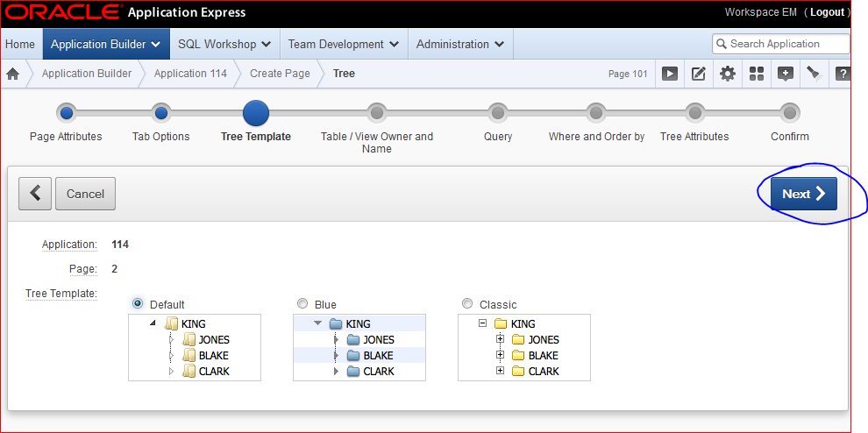This screenshot has height=433, width=868.
Task: Click KING folder icon in Classic tree
Action: pyautogui.click(x=501, y=324)
